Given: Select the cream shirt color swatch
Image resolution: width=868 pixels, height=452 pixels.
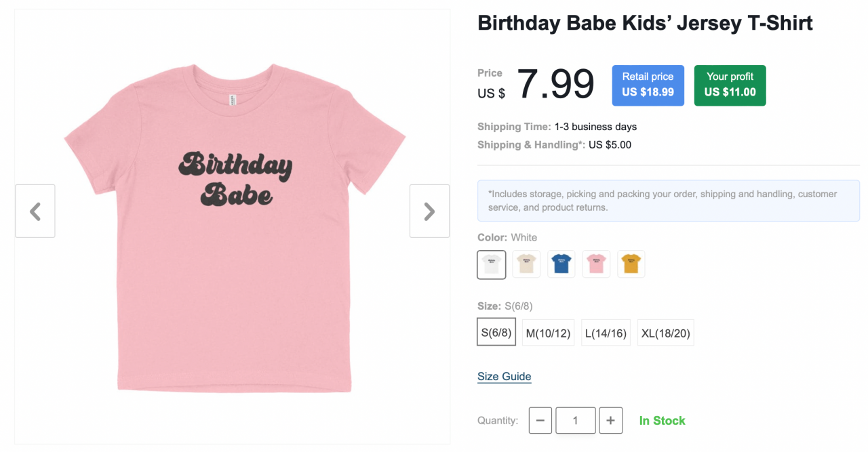Looking at the screenshot, I should (526, 264).
